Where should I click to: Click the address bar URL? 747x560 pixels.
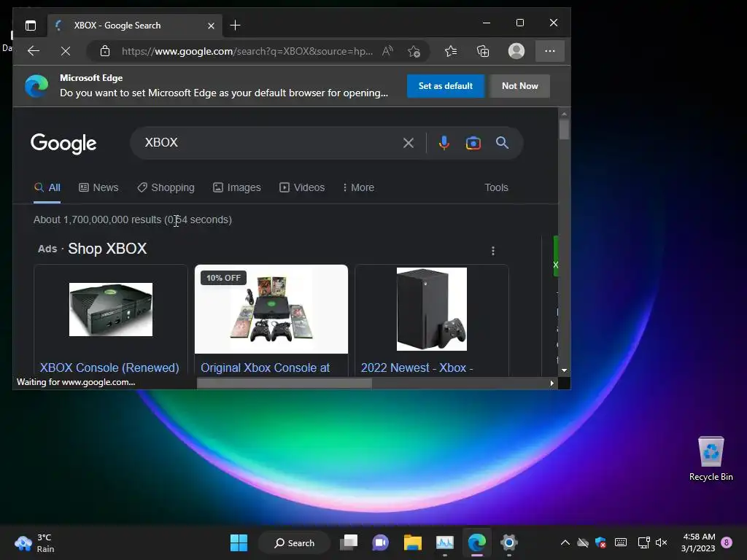point(247,51)
